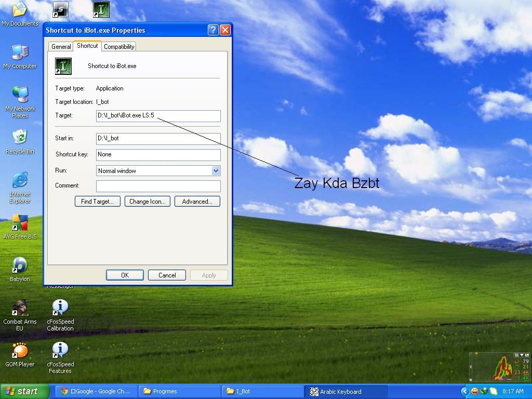532x399 pixels.
Task: Click the Comment text field
Action: pos(158,186)
